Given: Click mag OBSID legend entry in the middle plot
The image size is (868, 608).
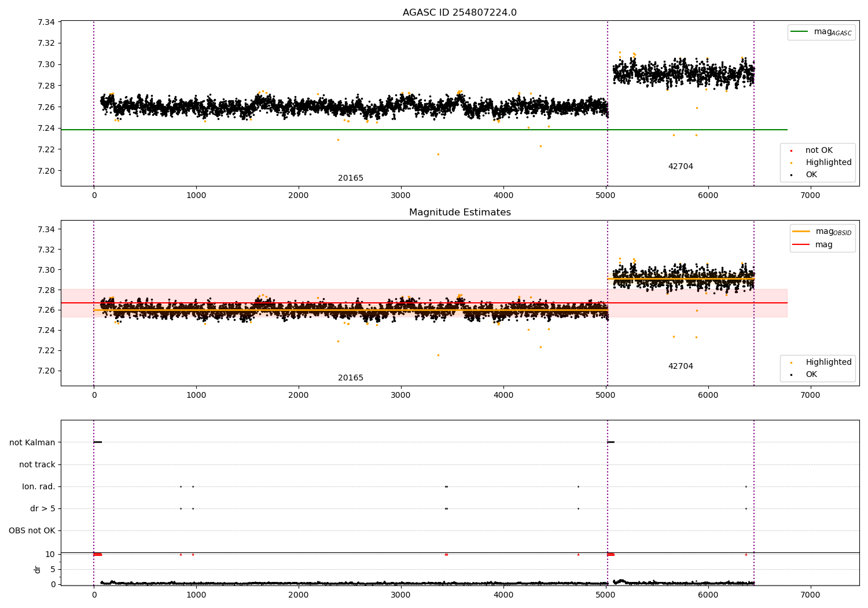Looking at the screenshot, I should 822,232.
